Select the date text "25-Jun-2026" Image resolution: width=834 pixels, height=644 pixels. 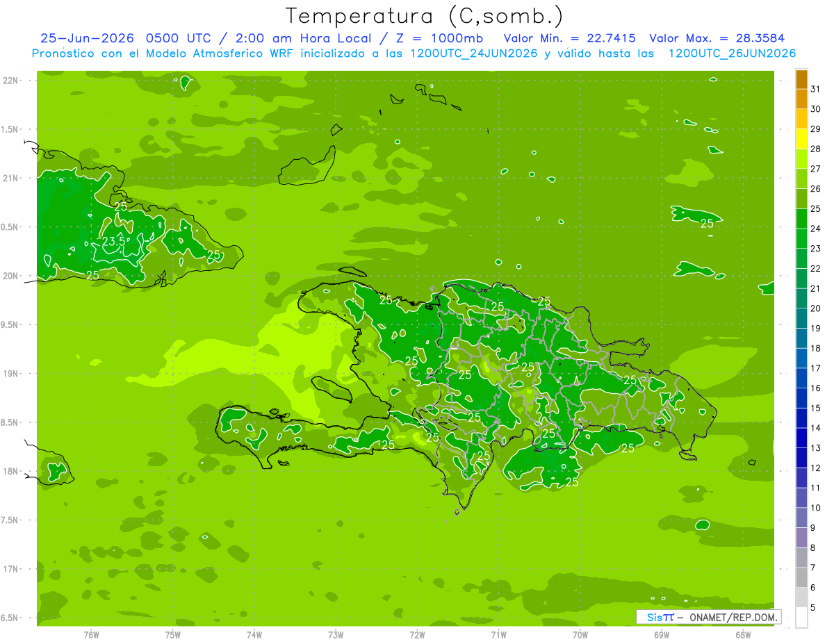(86, 38)
